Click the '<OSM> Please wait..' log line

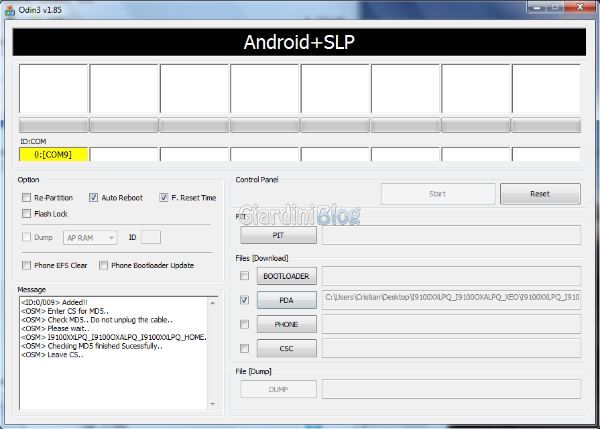55,328
